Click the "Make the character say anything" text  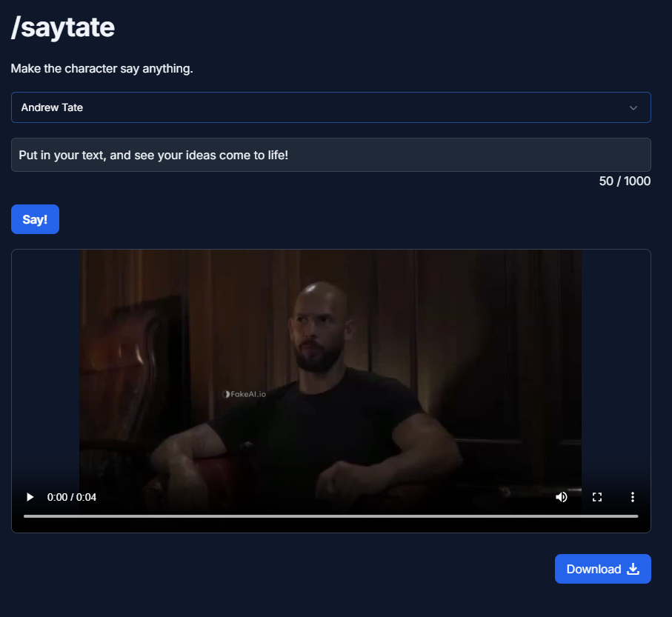point(102,69)
